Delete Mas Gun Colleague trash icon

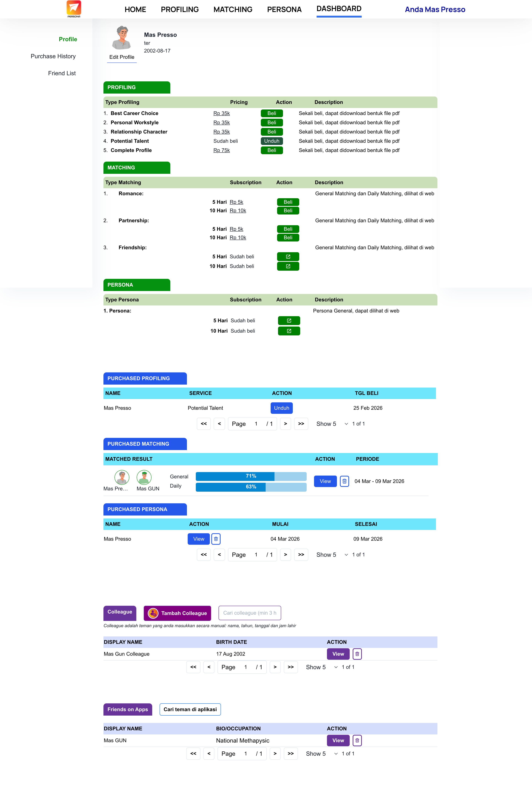[x=357, y=654]
